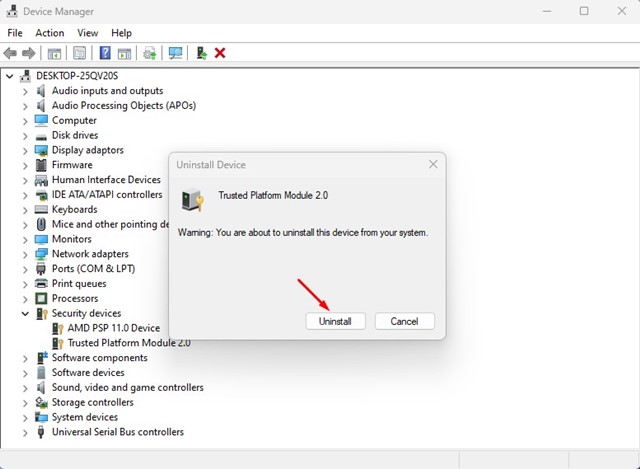Screen dimensions: 640x469
Task: Click the Enable device green arrow icon
Action: (202, 53)
